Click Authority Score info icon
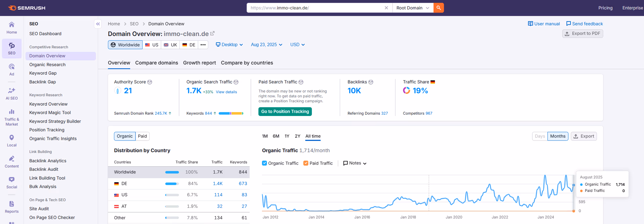644x224 pixels. coord(150,82)
